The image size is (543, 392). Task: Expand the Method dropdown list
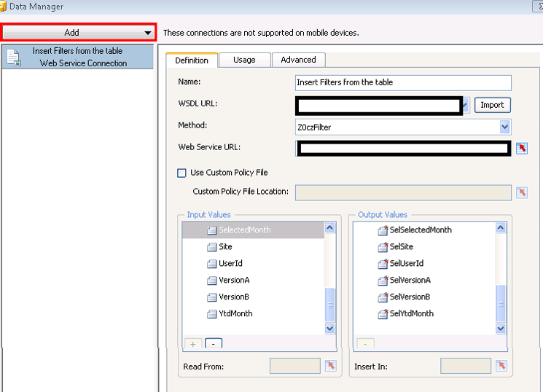(505, 127)
